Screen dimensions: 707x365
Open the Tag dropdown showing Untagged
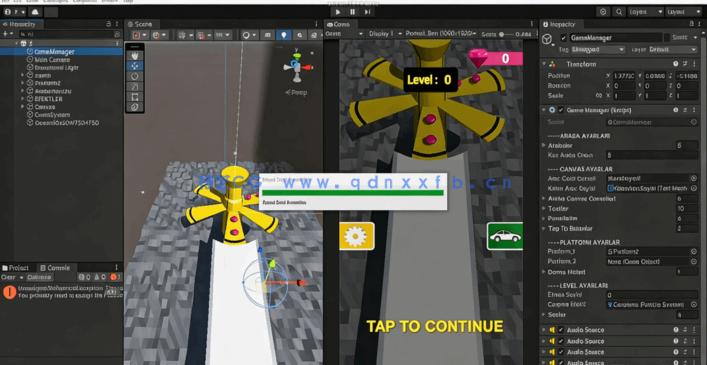pos(598,50)
